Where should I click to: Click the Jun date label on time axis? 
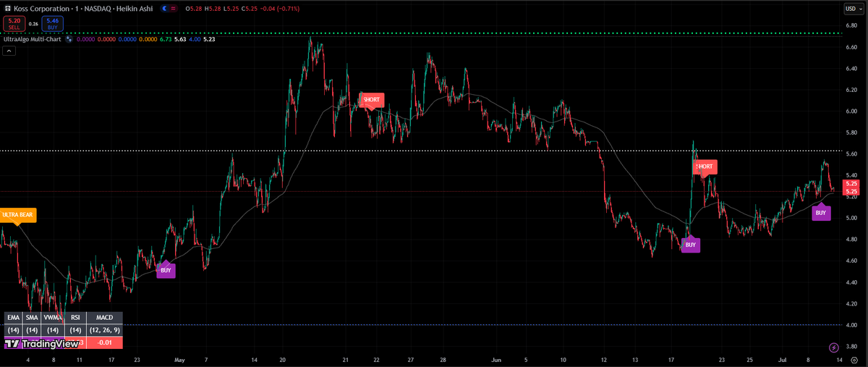pyautogui.click(x=496, y=359)
